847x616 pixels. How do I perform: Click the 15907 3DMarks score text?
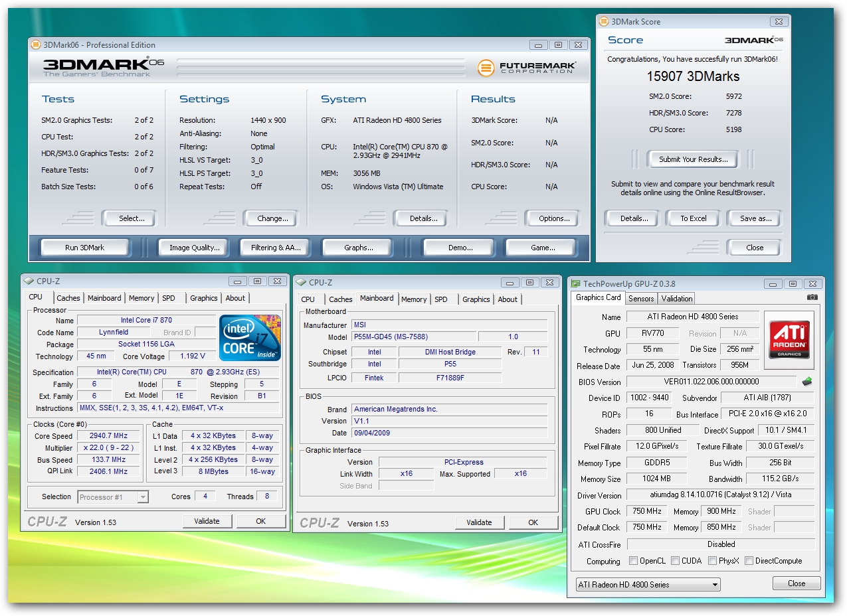[x=693, y=77]
